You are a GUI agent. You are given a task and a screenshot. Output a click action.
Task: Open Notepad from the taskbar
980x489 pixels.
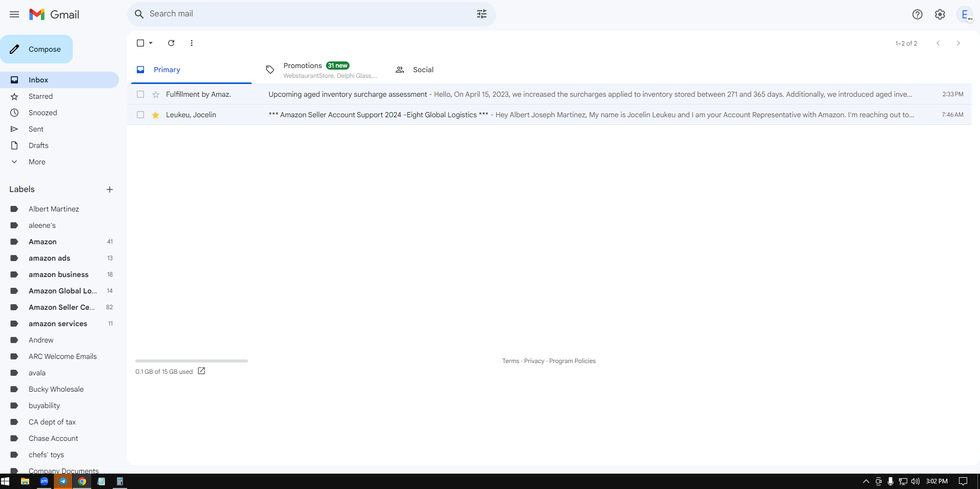101,481
